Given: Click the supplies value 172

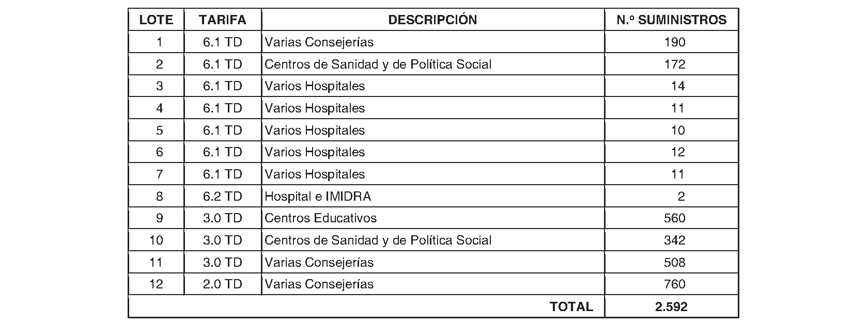Looking at the screenshot, I should pos(674,64).
